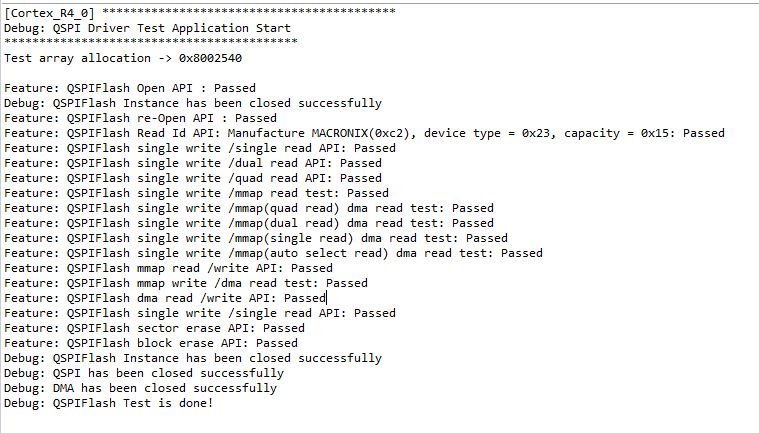Viewport: 759px width, 433px height.
Task: Click the "[Cortex_R4_0]" console prefix text
Action: pyautogui.click(x=49, y=13)
